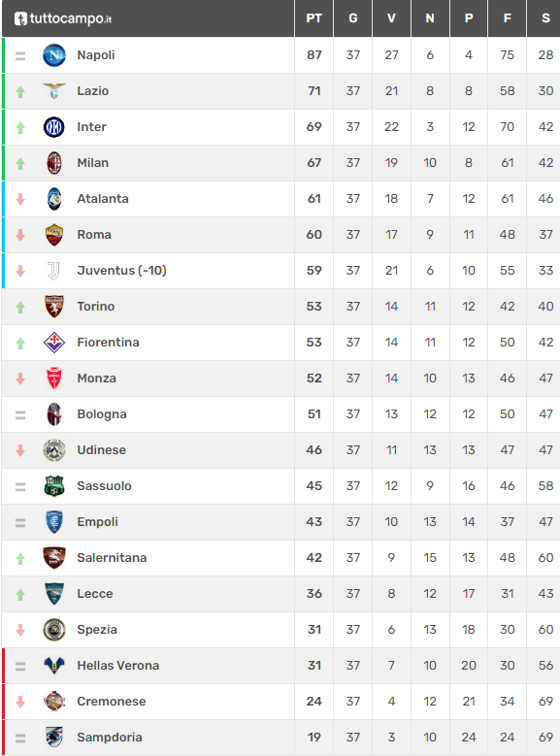The width and height of the screenshot is (560, 756).
Task: Open the tuttocampo.it logo
Action: 63,18
